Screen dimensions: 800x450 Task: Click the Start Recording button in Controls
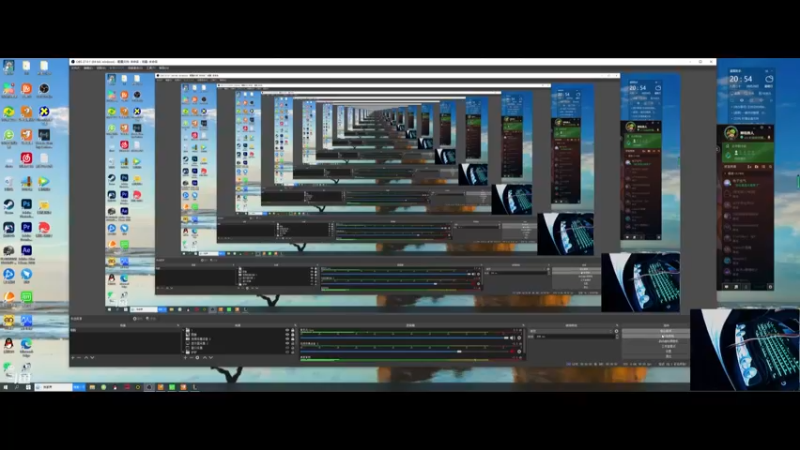pyautogui.click(x=655, y=336)
